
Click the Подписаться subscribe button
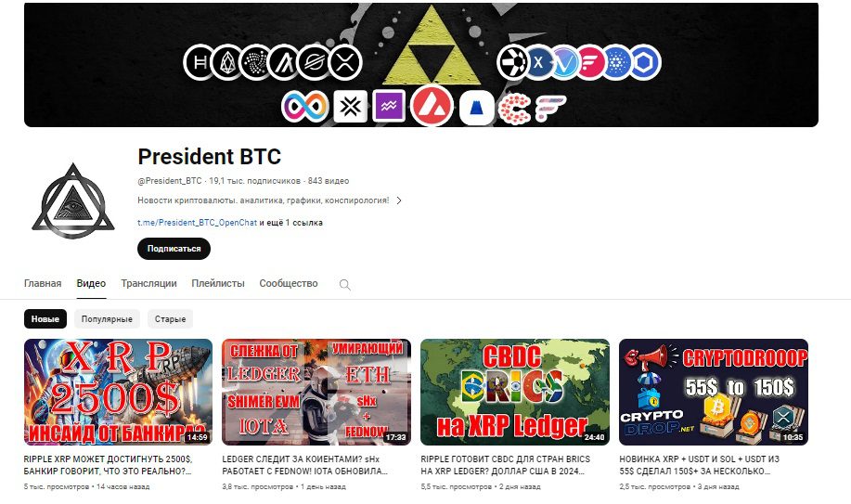point(174,249)
